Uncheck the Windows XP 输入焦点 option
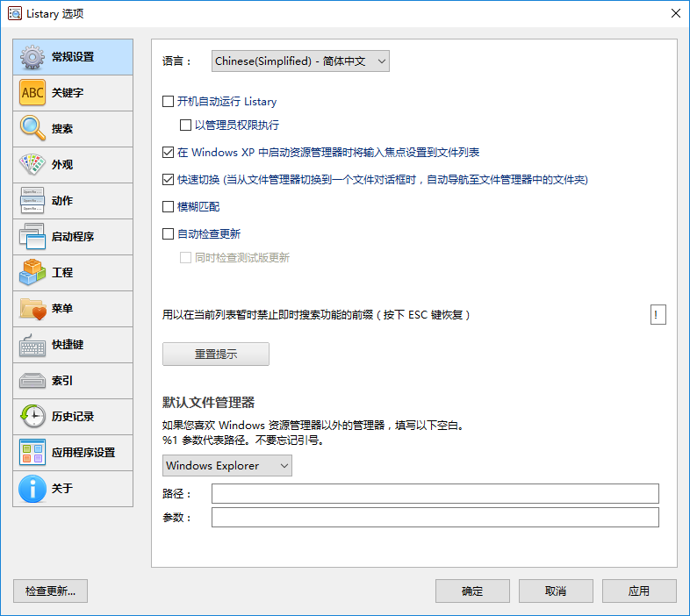The width and height of the screenshot is (690, 616). 168,153
